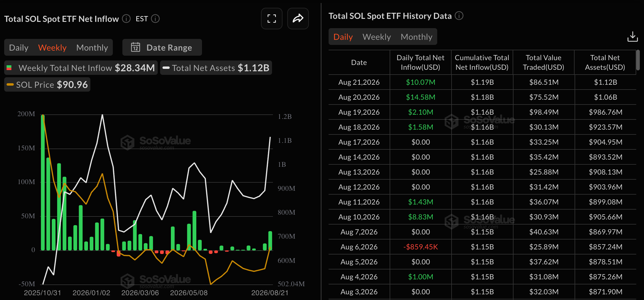Share the SOL ETF Net Inflow chart
The height and width of the screenshot is (300, 644).
tap(298, 19)
